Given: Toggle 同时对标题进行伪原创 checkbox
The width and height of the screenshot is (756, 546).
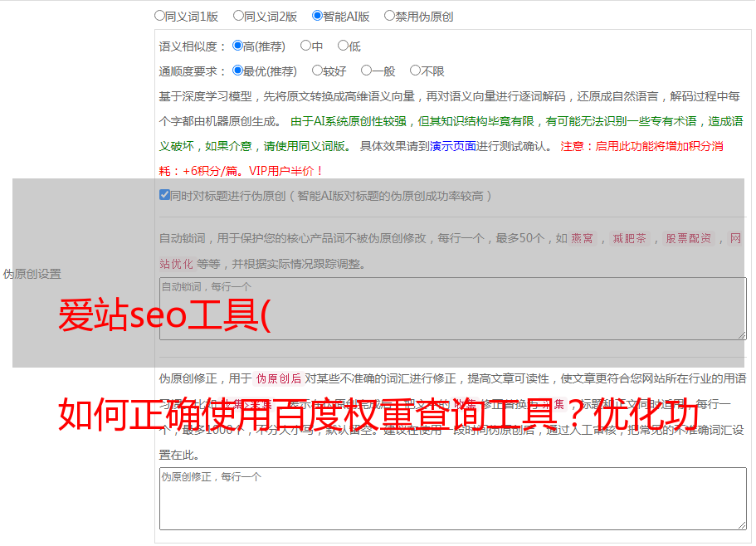Looking at the screenshot, I should 164,195.
